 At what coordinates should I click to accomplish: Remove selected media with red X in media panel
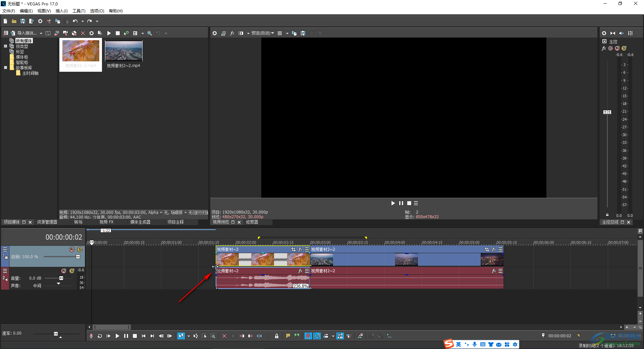83,33
